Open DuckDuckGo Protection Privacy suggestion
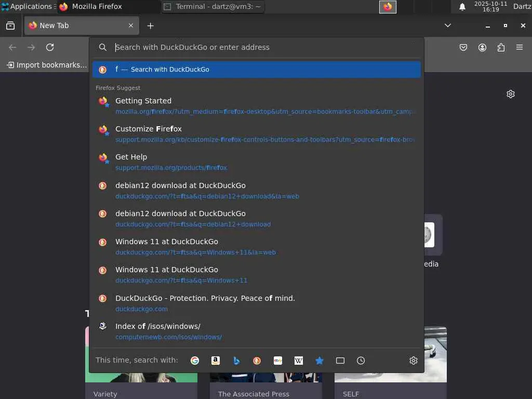This screenshot has width=532, height=399. click(257, 303)
